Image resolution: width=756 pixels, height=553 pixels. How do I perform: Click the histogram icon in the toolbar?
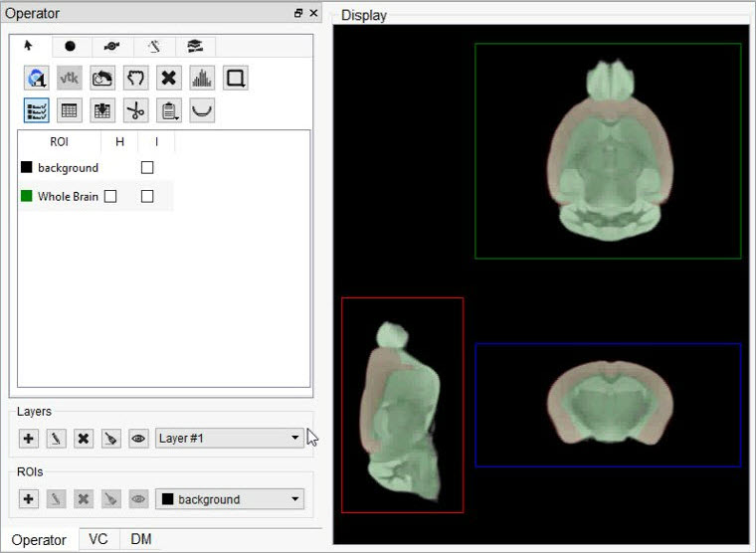pos(202,79)
